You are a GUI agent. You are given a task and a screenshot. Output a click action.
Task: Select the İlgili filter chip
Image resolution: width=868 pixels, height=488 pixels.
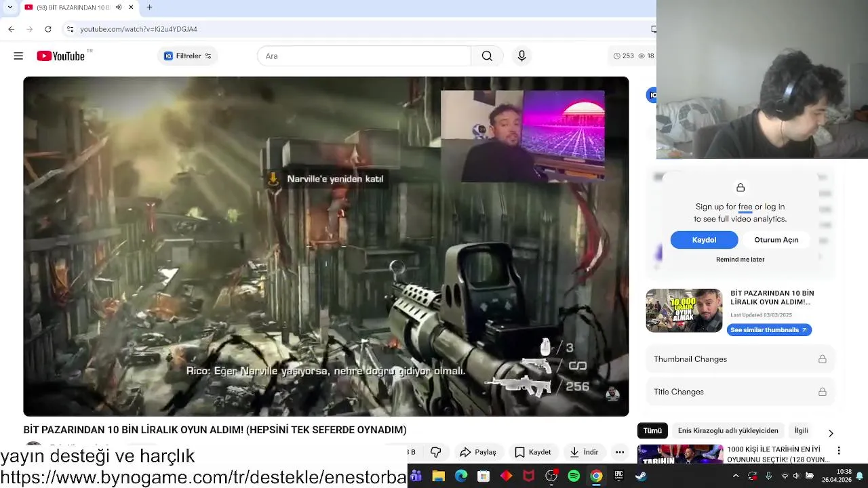801,430
